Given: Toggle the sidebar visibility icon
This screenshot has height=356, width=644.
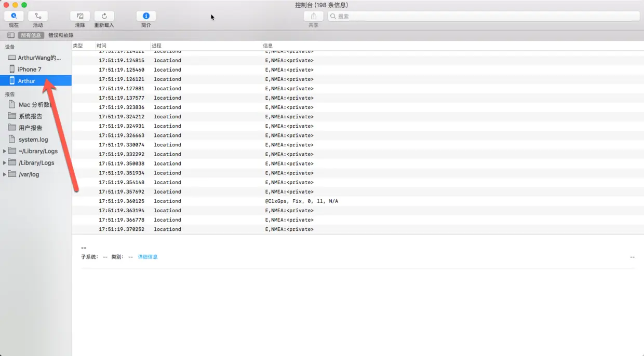Looking at the screenshot, I should (11, 35).
